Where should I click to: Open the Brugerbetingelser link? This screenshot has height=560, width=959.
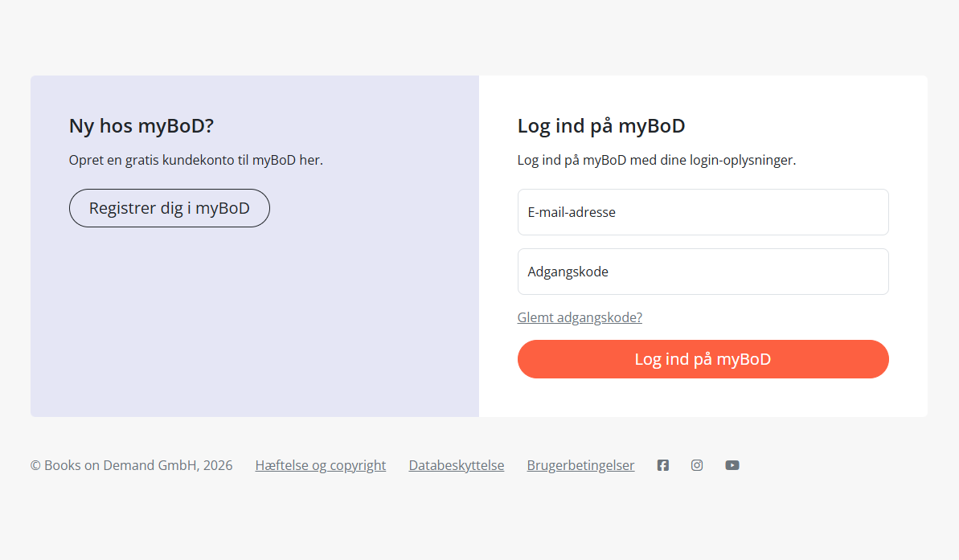[580, 465]
